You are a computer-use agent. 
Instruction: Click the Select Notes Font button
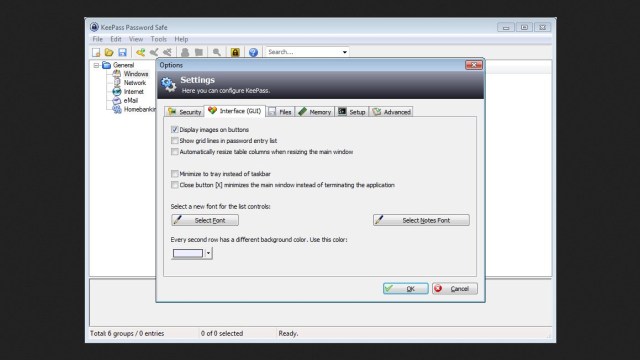(421, 220)
